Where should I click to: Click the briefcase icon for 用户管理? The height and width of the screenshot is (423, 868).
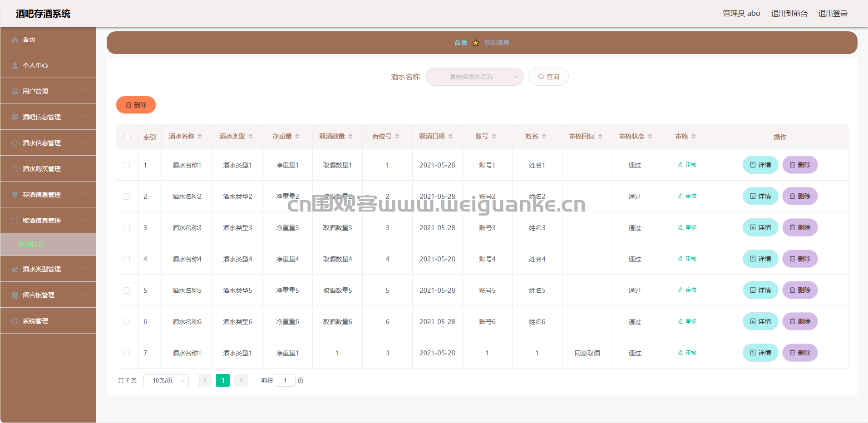tap(15, 92)
